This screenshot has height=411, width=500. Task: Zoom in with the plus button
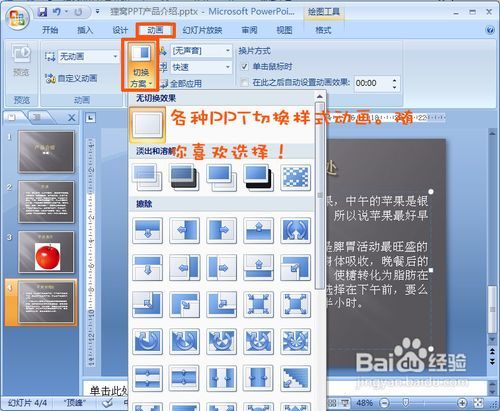[462, 404]
